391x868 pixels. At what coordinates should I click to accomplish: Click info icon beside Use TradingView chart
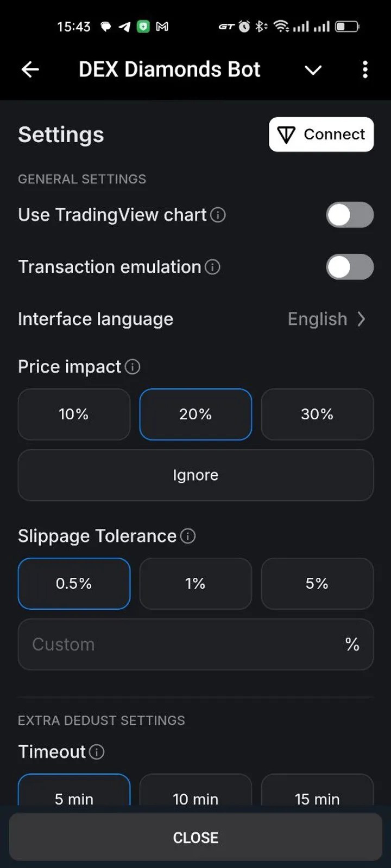pos(218,215)
